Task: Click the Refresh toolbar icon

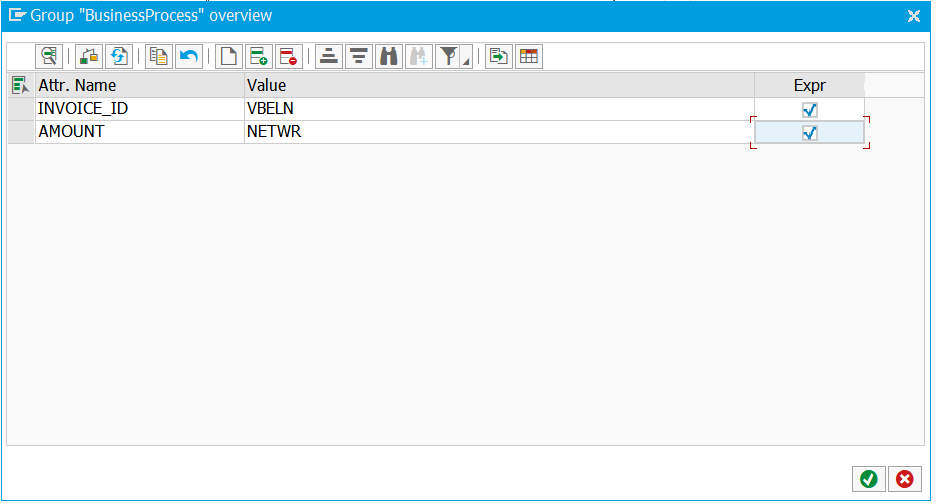Action: [x=119, y=57]
